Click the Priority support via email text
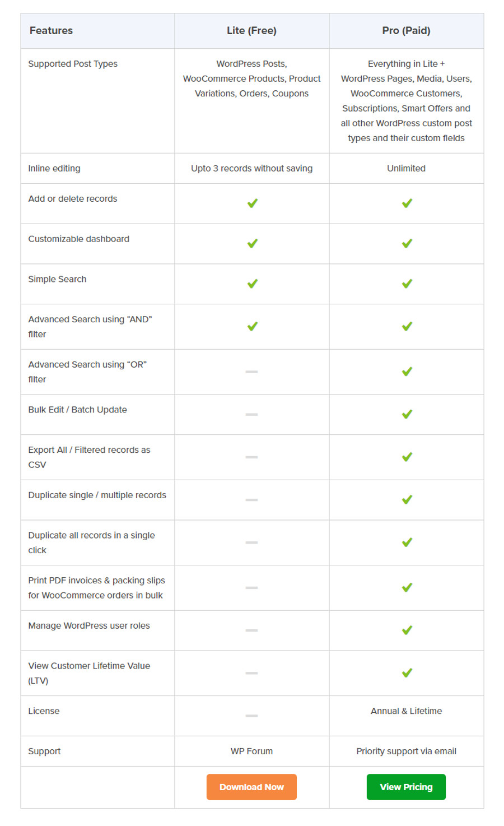 pos(406,751)
